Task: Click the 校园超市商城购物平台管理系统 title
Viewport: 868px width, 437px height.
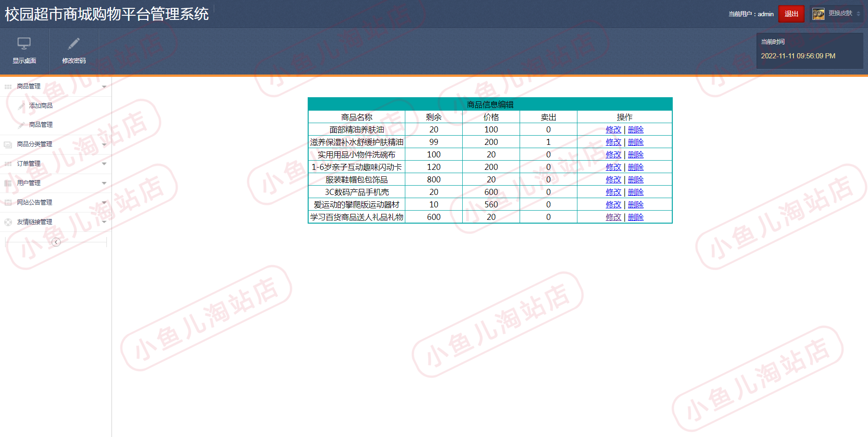Action: pyautogui.click(x=107, y=14)
